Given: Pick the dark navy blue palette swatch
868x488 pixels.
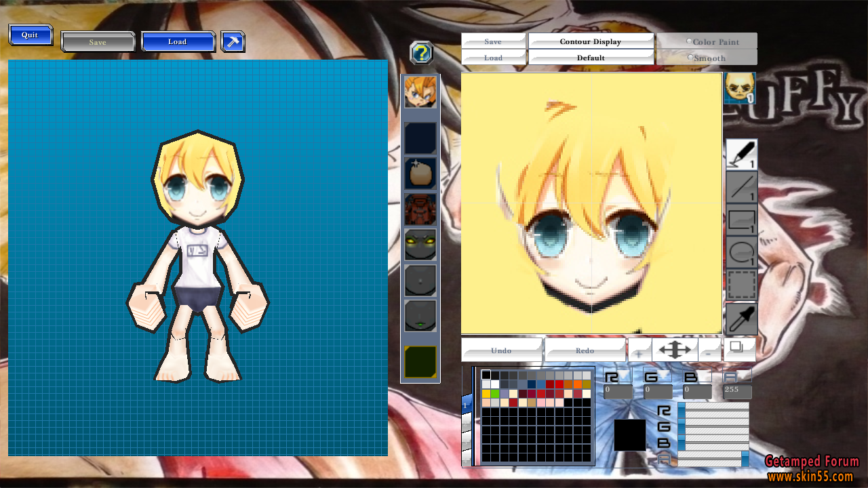Looking at the screenshot, I should pyautogui.click(x=532, y=384).
